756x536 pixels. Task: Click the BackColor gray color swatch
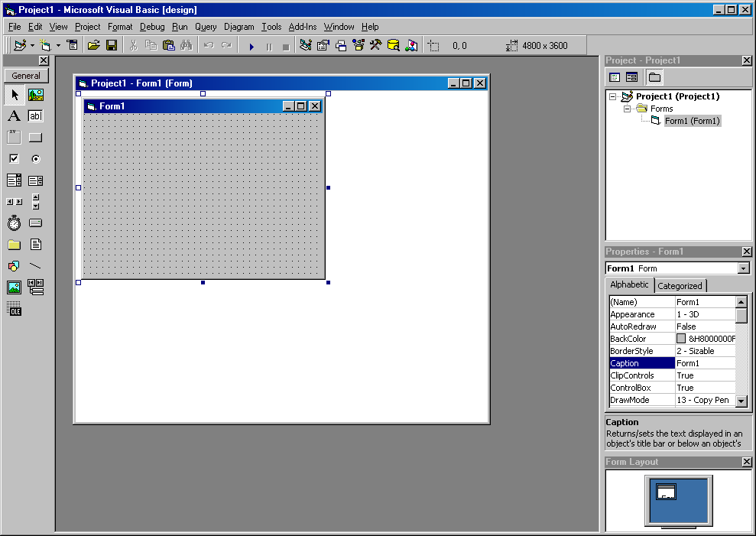(x=681, y=339)
